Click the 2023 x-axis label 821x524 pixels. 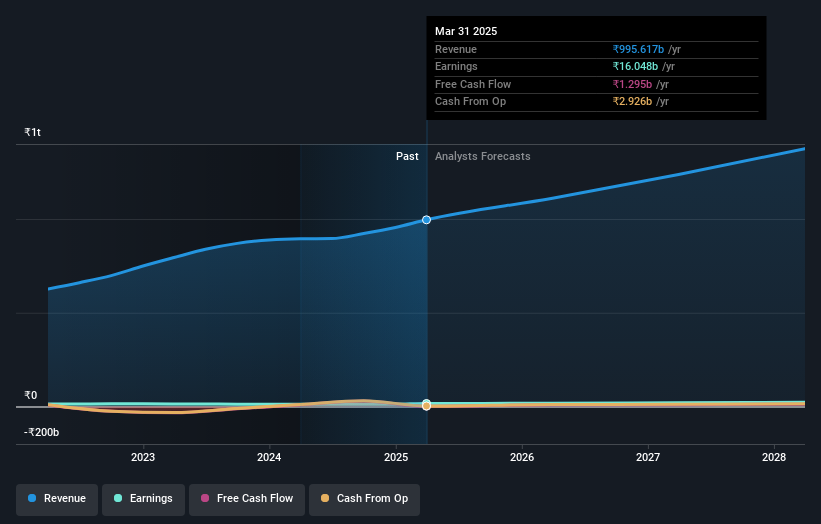point(143,457)
